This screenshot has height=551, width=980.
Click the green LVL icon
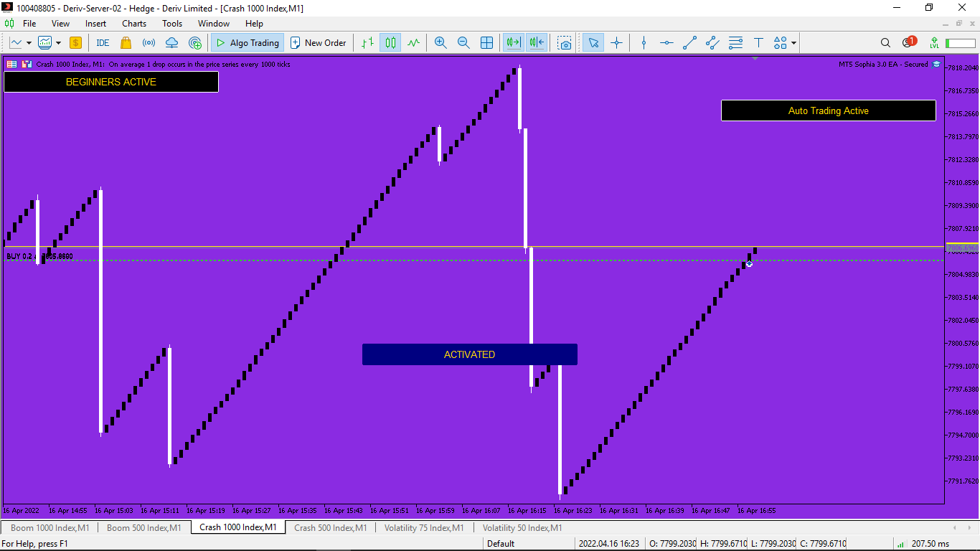point(933,43)
